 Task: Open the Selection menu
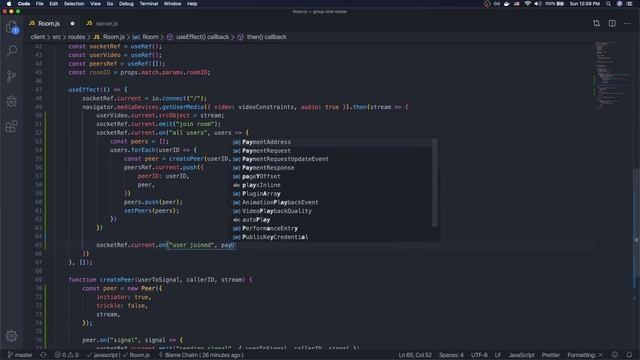pos(74,4)
